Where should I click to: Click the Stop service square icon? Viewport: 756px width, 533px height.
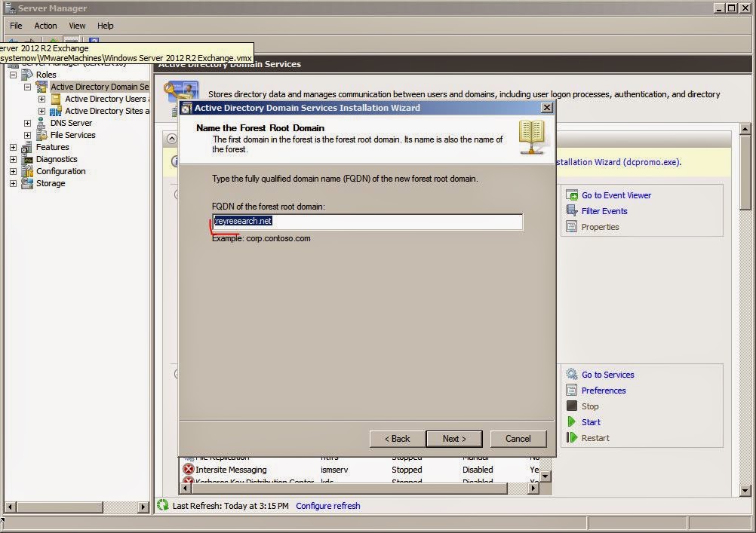pos(572,406)
